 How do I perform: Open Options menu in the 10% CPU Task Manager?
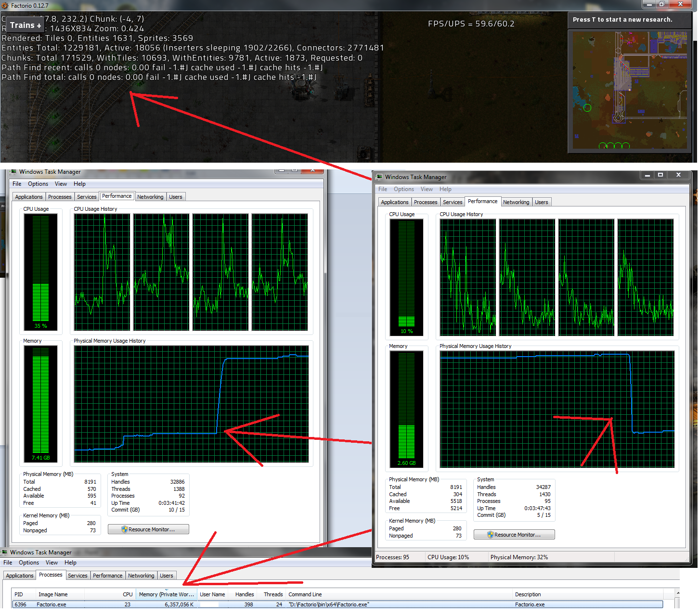click(404, 189)
